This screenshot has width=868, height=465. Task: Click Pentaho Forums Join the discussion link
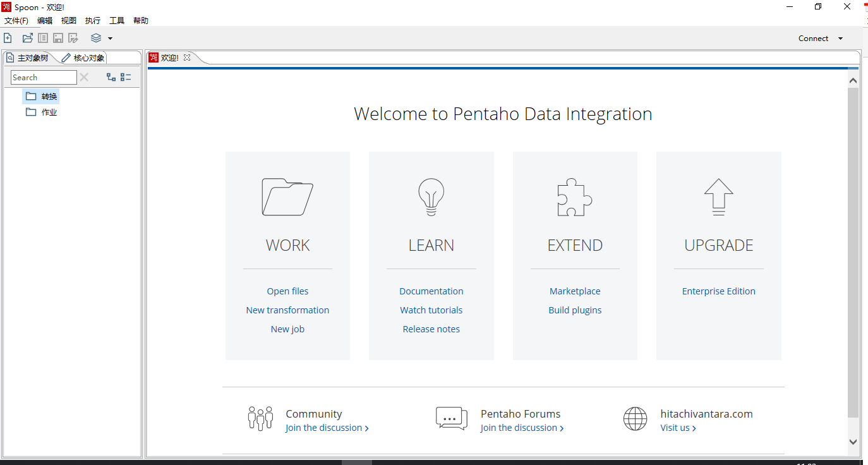pos(522,428)
